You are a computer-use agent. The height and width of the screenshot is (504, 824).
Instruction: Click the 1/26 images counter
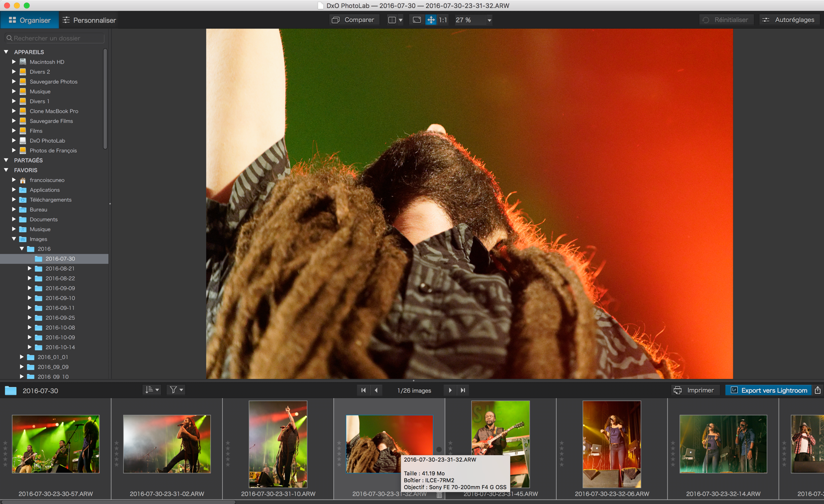coord(414,390)
